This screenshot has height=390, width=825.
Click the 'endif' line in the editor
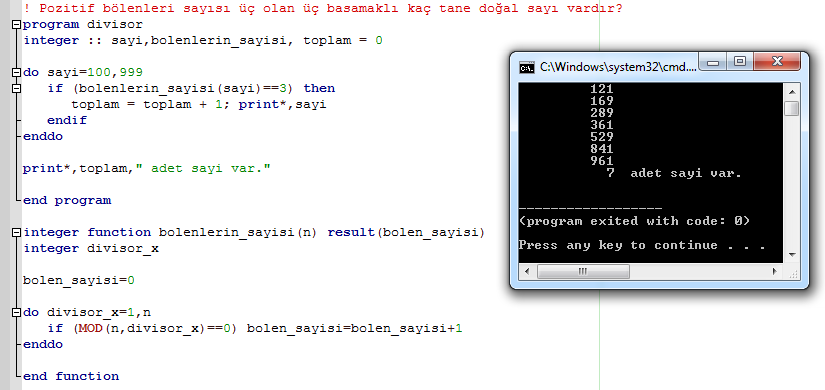coord(67,120)
